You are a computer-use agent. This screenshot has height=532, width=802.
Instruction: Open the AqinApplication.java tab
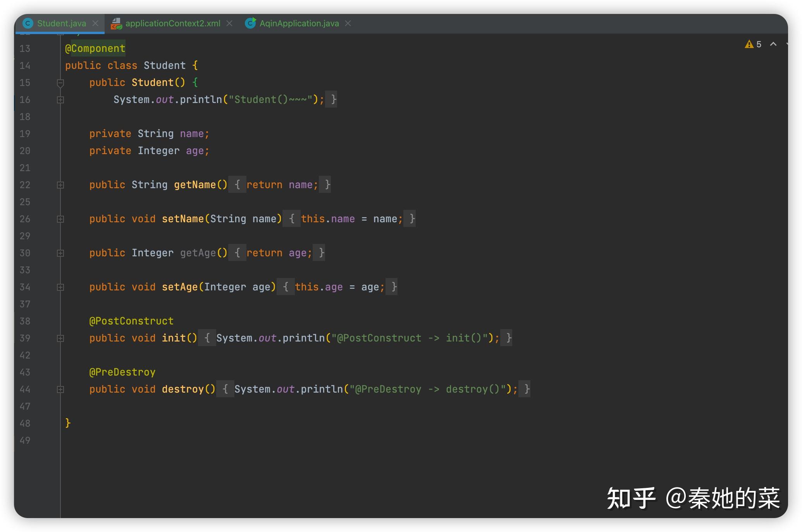(x=299, y=23)
